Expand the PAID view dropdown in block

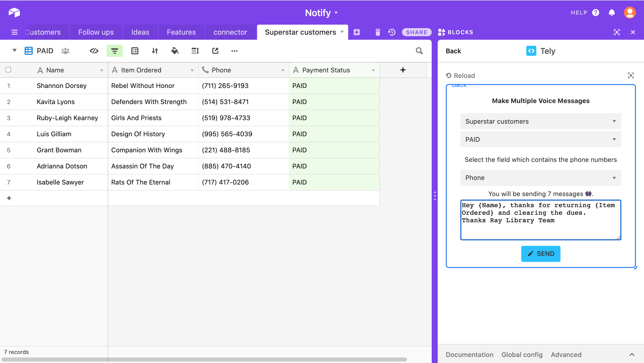pyautogui.click(x=540, y=140)
